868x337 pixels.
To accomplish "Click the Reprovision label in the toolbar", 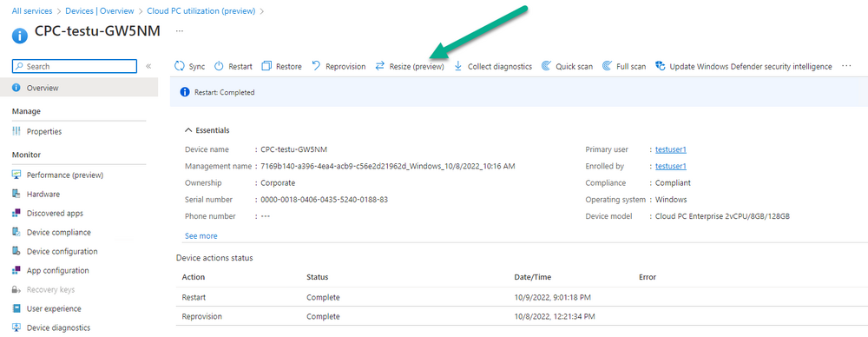I will (345, 67).
